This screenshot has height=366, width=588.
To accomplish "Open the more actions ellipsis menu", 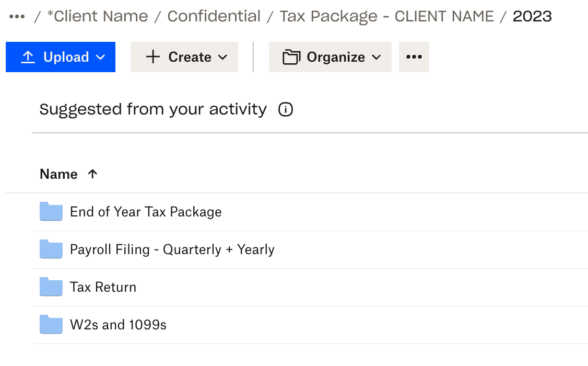I will 414,56.
